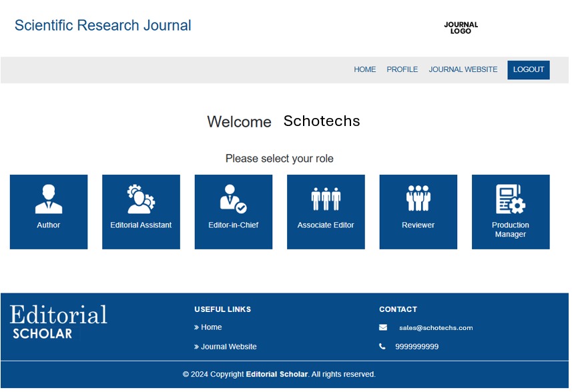Choose the Production Manager document-gear icon
This screenshot has height=392, width=572.
pyautogui.click(x=511, y=199)
